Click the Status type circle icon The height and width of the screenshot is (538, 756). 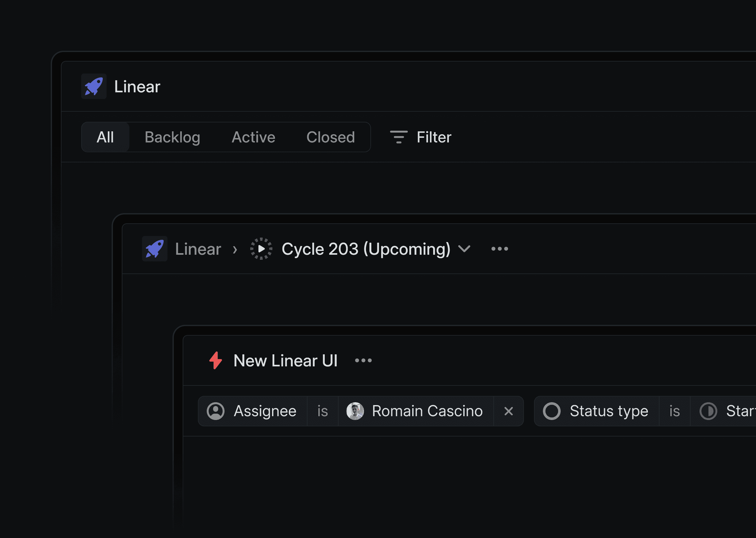(551, 411)
